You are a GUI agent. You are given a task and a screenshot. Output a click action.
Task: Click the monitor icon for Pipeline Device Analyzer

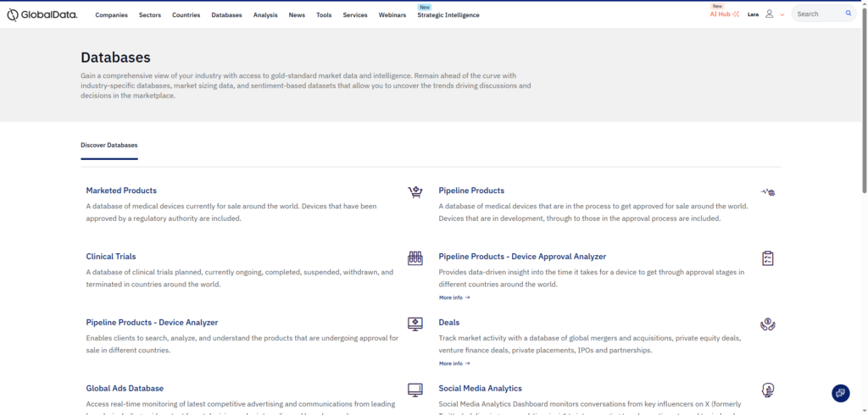(415, 324)
